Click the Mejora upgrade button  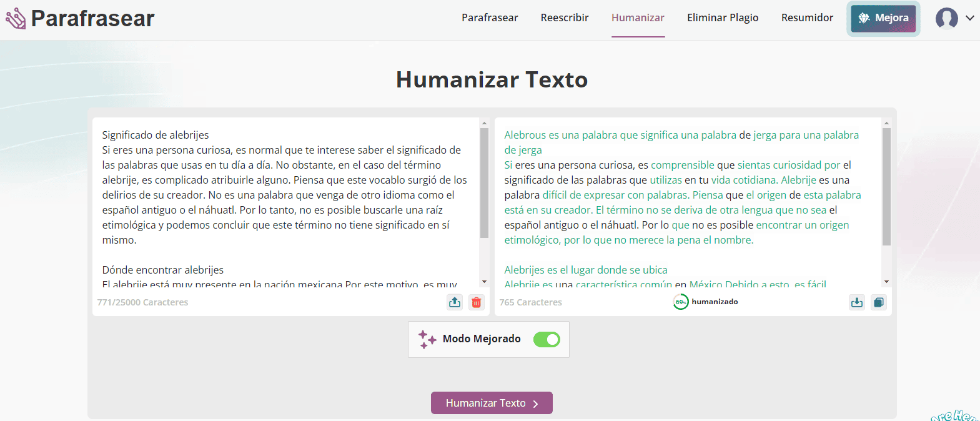[x=883, y=18]
